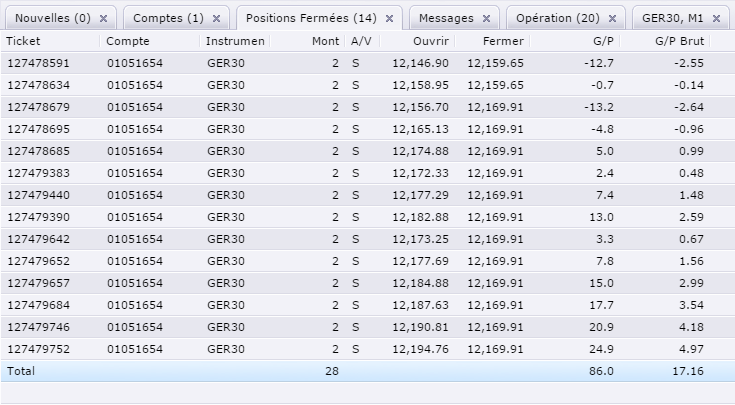Click the row for ticket 127478685
Screen dimensions: 735x405
38,151
